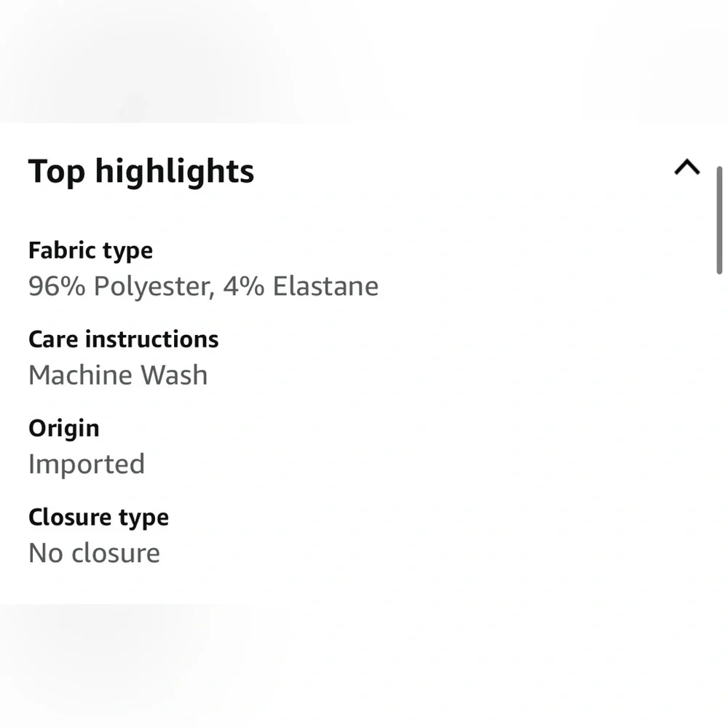This screenshot has height=728, width=728.
Task: Click the vertical scrollbar thumb
Action: pyautogui.click(x=719, y=220)
